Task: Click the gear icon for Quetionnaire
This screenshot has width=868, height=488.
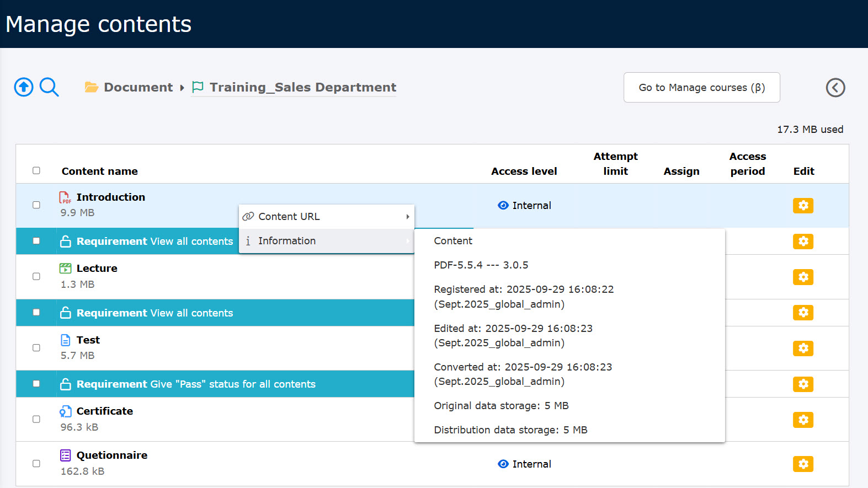Action: [803, 464]
